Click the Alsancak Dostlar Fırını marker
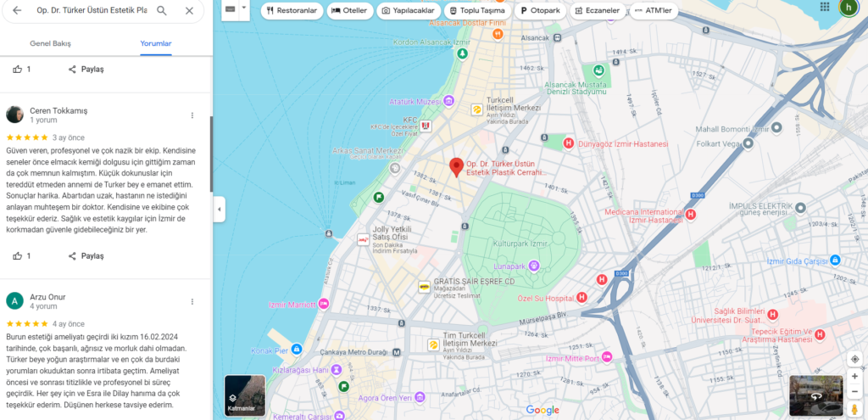 pyautogui.click(x=498, y=34)
